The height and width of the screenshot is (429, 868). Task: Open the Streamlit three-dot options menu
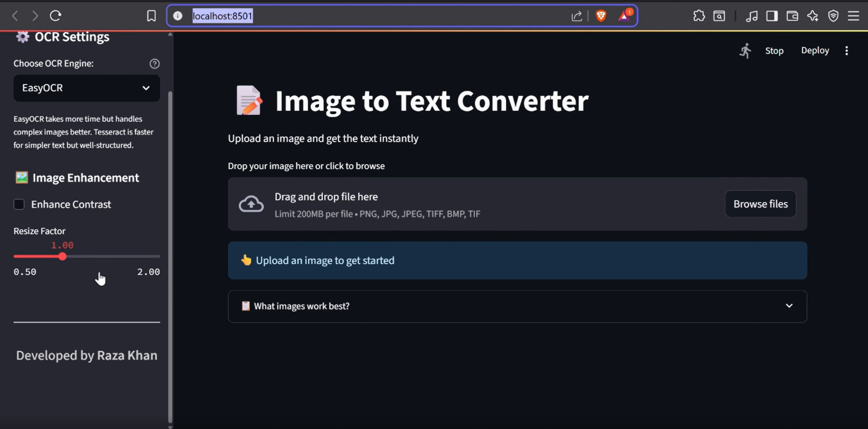[846, 51]
